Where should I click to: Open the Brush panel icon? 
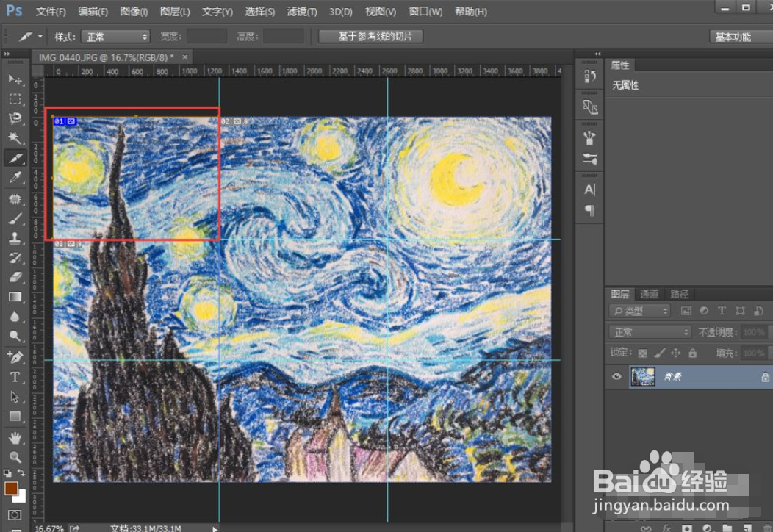click(x=589, y=159)
